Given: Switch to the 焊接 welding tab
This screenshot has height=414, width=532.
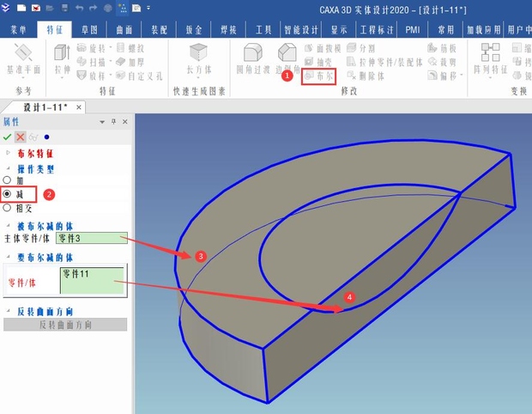Looking at the screenshot, I should pyautogui.click(x=228, y=30).
